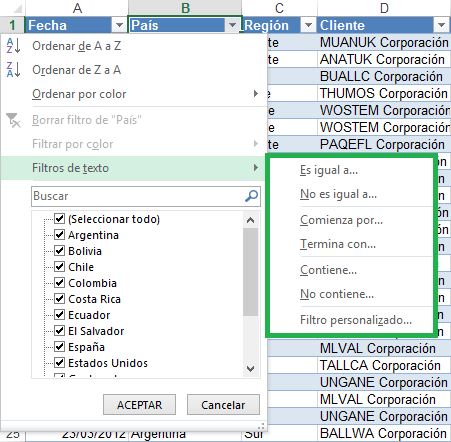Click the BUALLC Corporación cell
This screenshot has height=442, width=451.
pyautogui.click(x=384, y=76)
